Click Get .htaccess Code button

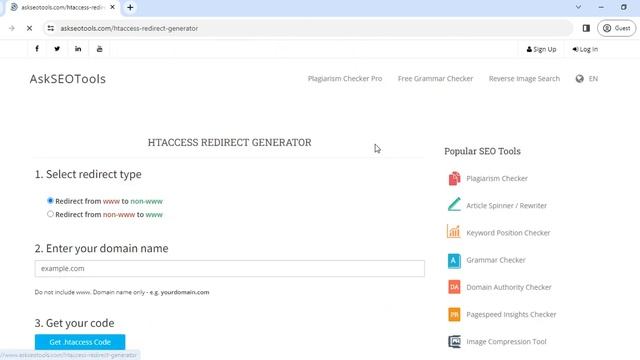(x=80, y=342)
